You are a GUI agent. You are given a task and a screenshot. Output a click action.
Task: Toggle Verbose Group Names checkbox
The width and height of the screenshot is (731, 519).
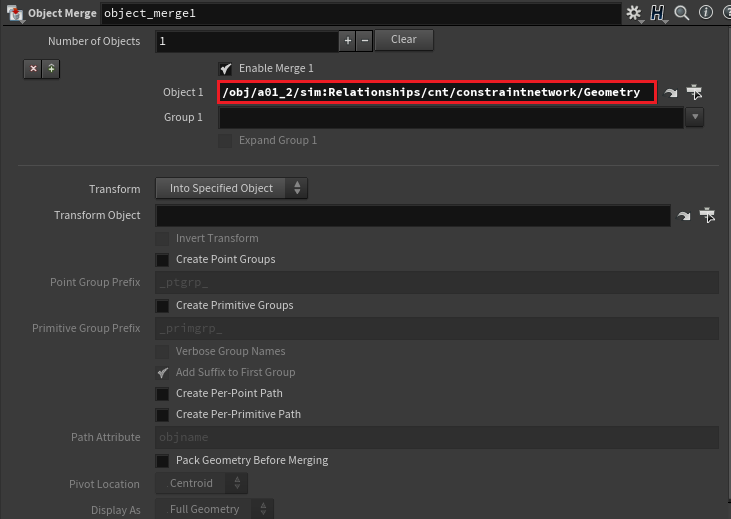point(162,351)
